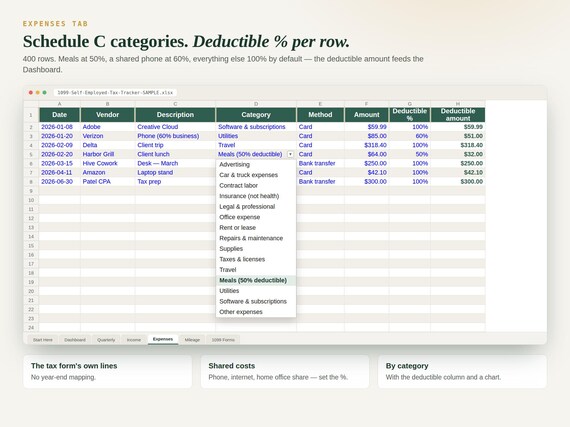Select the Verizon vendor cell
This screenshot has width=570, height=427.
[108, 136]
